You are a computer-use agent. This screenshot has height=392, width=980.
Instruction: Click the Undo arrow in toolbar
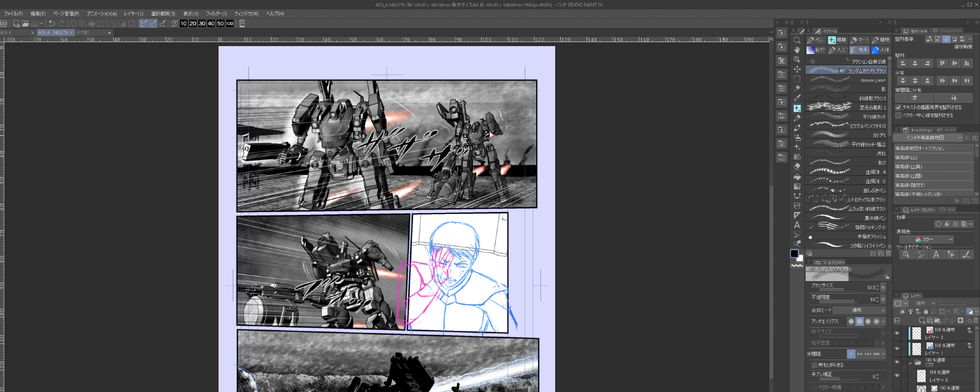(51, 24)
